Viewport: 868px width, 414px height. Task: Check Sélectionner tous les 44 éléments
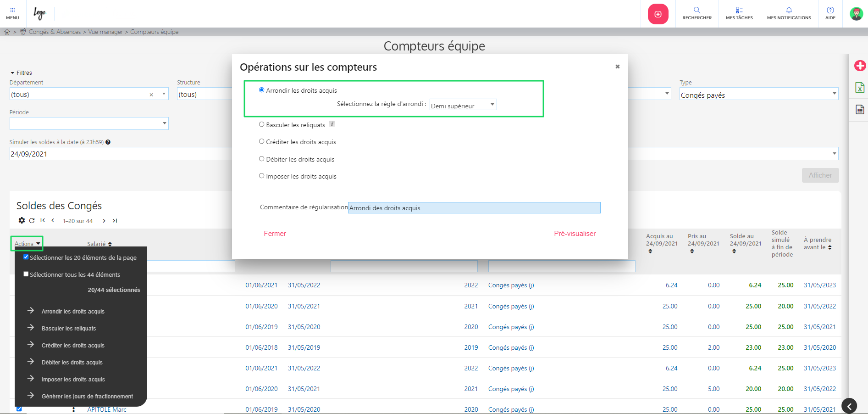click(x=26, y=274)
